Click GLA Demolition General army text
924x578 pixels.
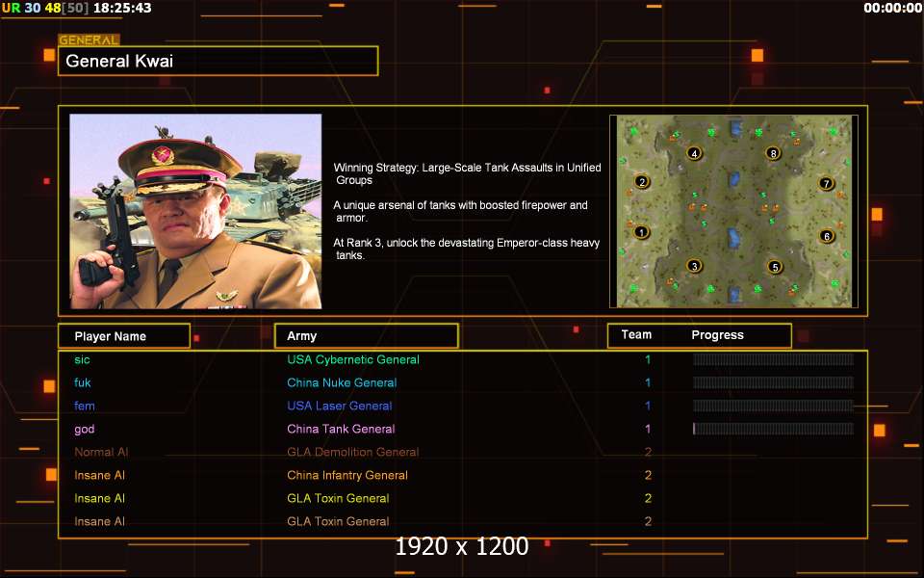pyautogui.click(x=353, y=452)
